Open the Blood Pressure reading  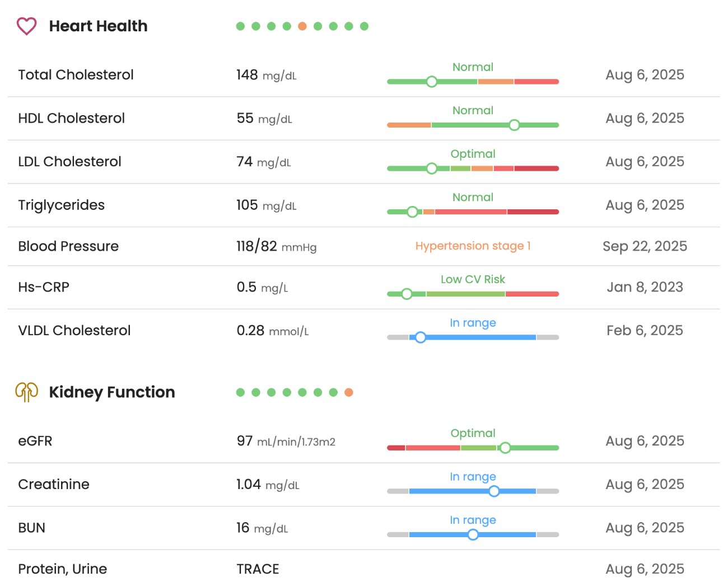tap(68, 246)
